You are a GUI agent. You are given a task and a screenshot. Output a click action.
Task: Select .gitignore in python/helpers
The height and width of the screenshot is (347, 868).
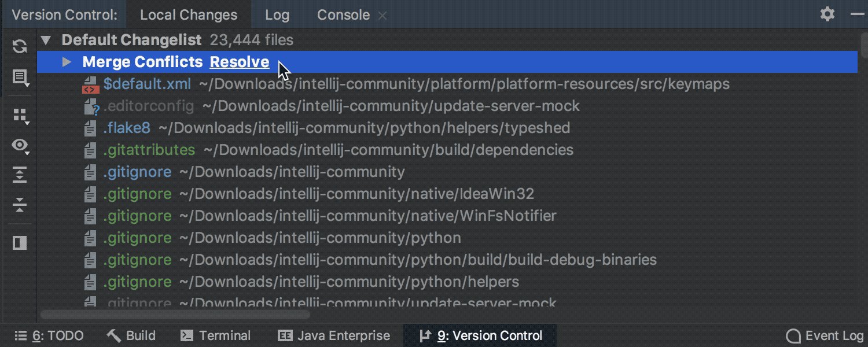coord(137,282)
